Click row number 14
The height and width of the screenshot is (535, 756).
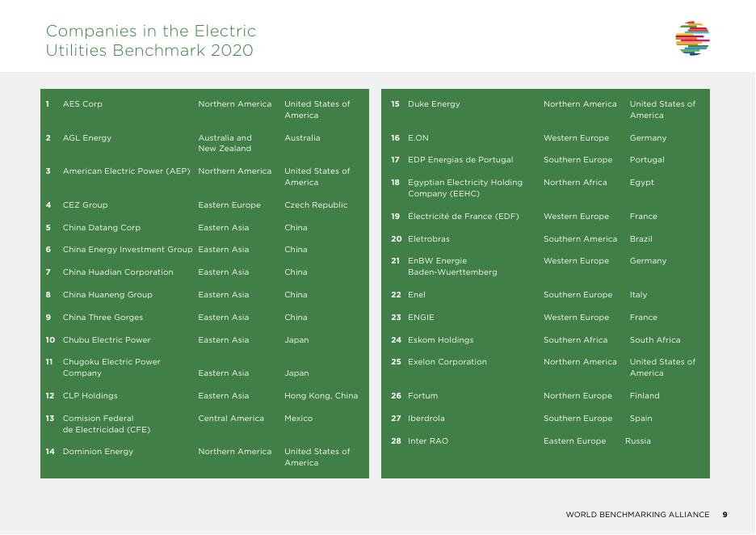50,452
